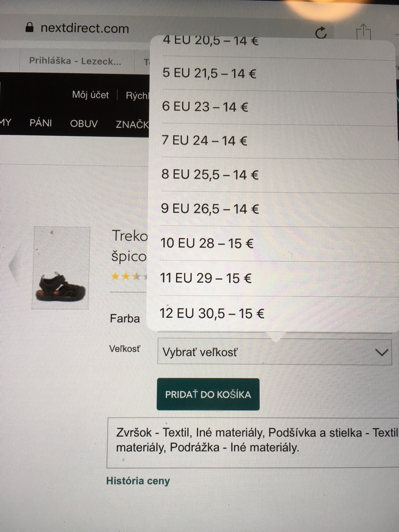
Task: Click the PRIDAŤ DO KOŠÍKA button
Action: click(x=208, y=394)
